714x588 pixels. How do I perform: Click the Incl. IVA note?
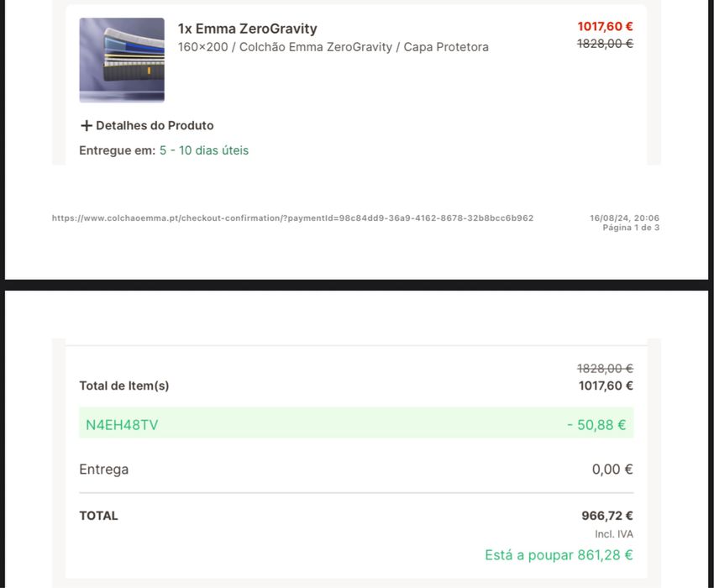pyautogui.click(x=614, y=534)
